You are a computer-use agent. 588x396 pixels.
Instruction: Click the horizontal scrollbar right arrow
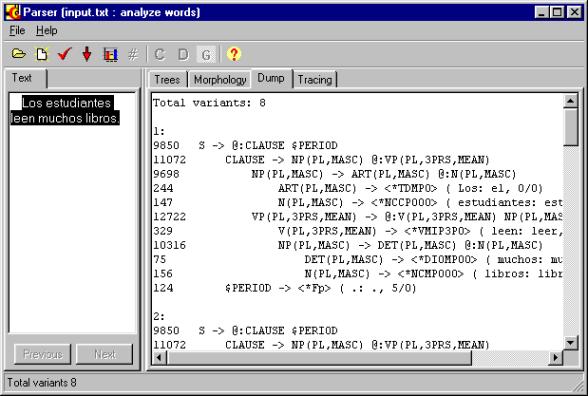[x=555, y=358]
